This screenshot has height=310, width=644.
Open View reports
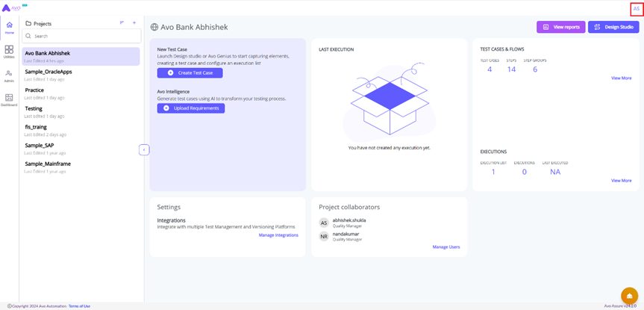point(560,27)
